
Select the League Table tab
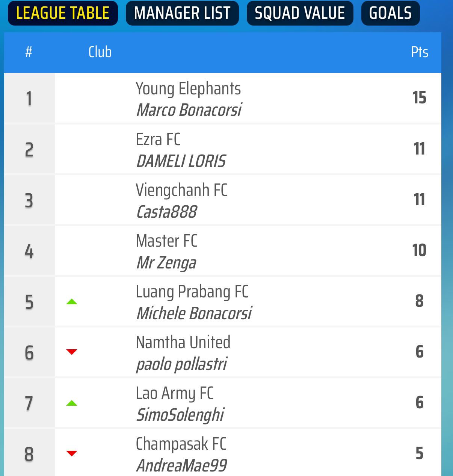pyautogui.click(x=63, y=13)
